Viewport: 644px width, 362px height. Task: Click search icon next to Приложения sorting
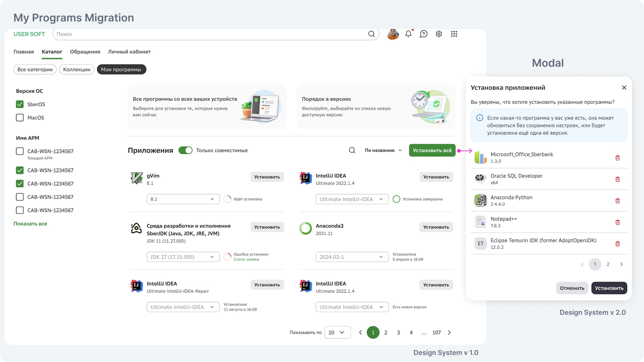pyautogui.click(x=352, y=150)
